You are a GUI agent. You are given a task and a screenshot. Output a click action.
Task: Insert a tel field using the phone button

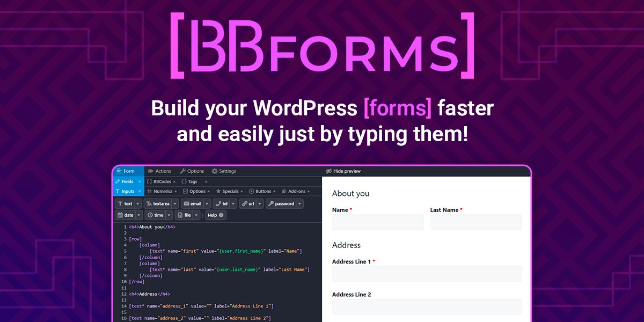(221, 204)
